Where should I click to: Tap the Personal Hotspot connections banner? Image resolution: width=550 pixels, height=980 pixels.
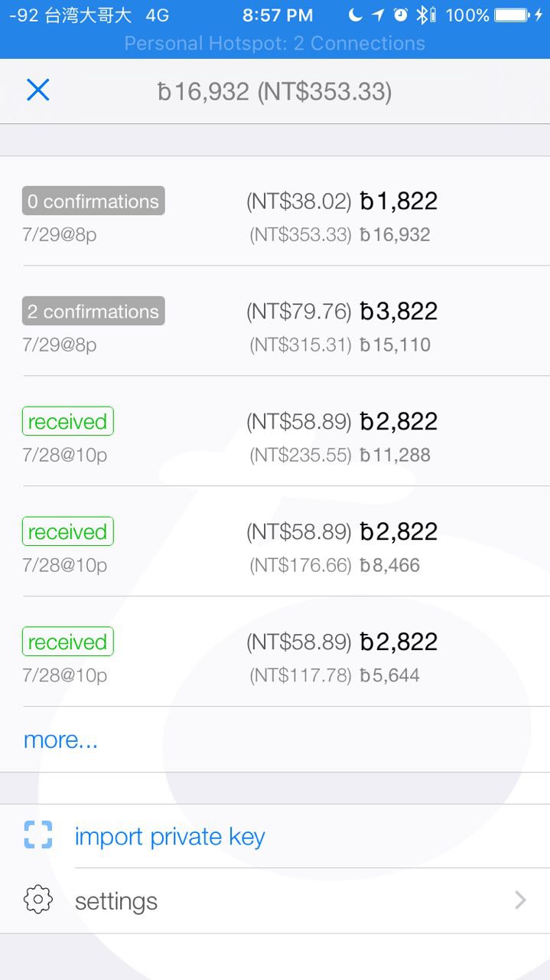pyautogui.click(x=275, y=44)
